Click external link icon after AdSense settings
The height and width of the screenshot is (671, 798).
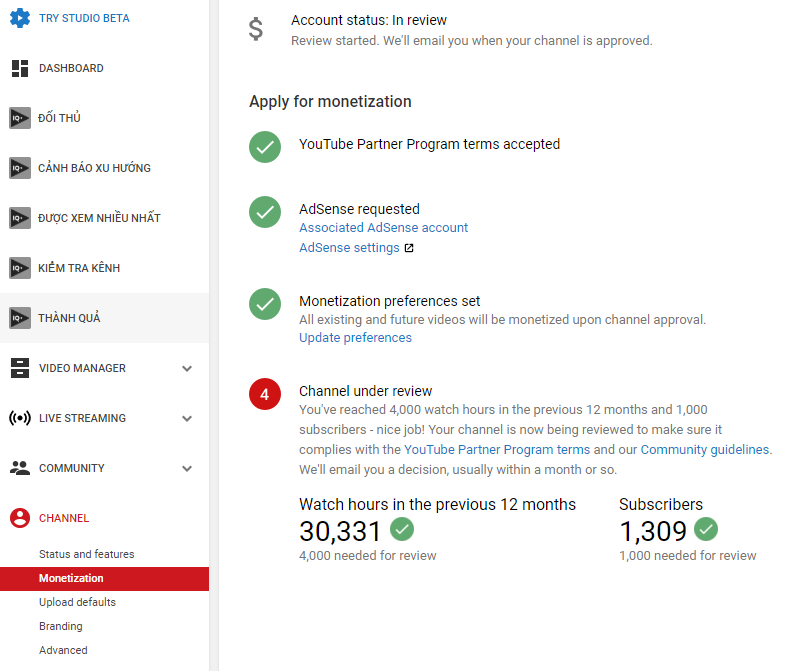(409, 248)
